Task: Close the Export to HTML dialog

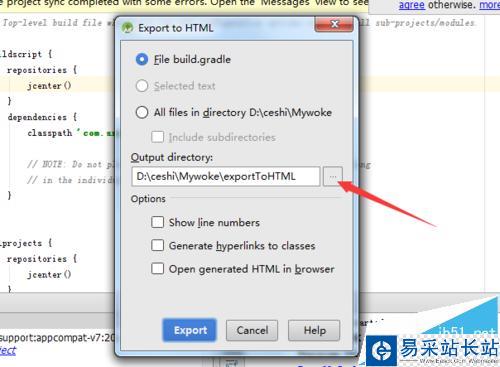Action: [x=334, y=24]
